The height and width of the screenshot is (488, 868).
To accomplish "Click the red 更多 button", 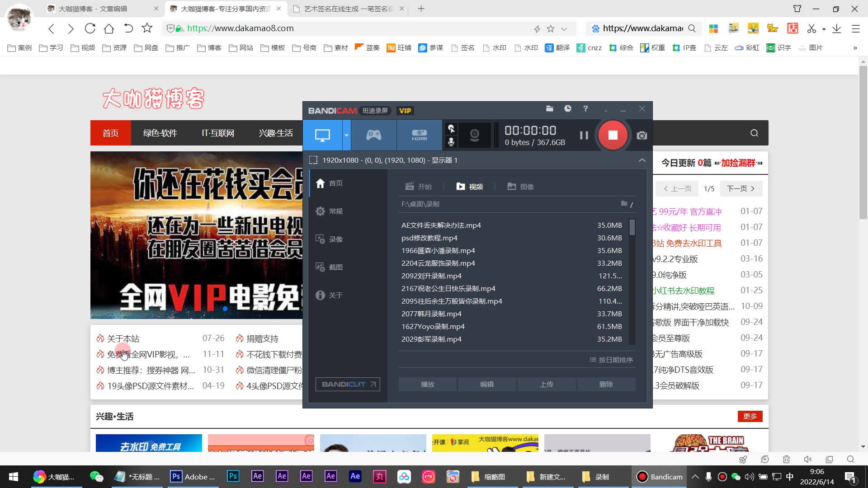I will pos(750,416).
